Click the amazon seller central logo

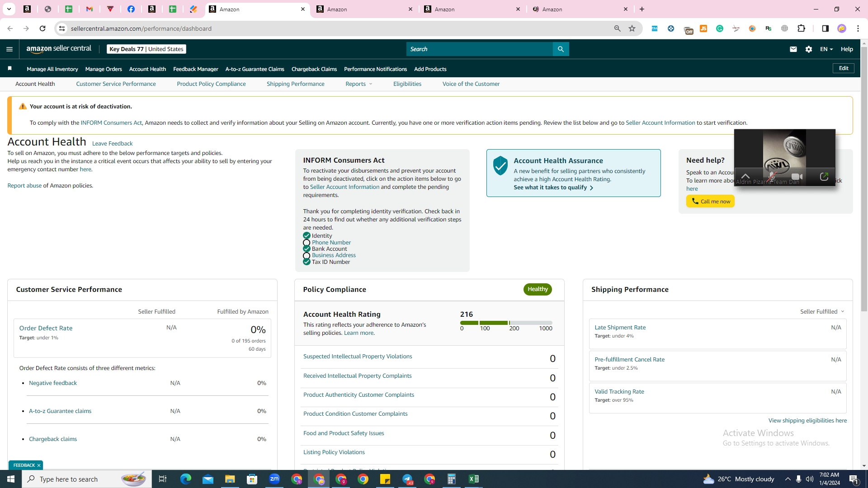[x=59, y=49]
